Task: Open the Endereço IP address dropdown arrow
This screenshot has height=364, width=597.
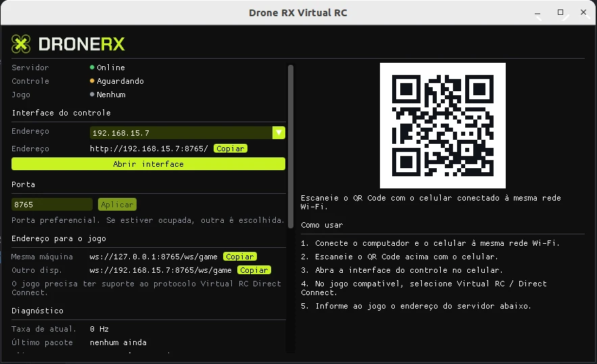Action: 279,133
